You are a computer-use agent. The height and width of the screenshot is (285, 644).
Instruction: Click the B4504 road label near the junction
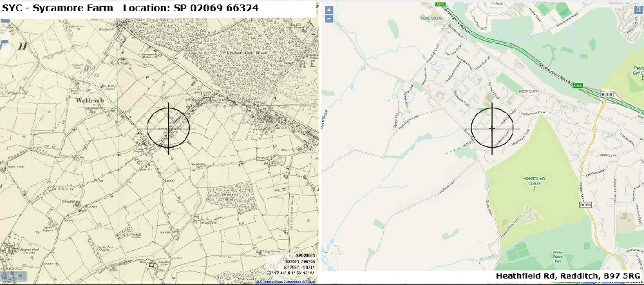[x=606, y=95]
